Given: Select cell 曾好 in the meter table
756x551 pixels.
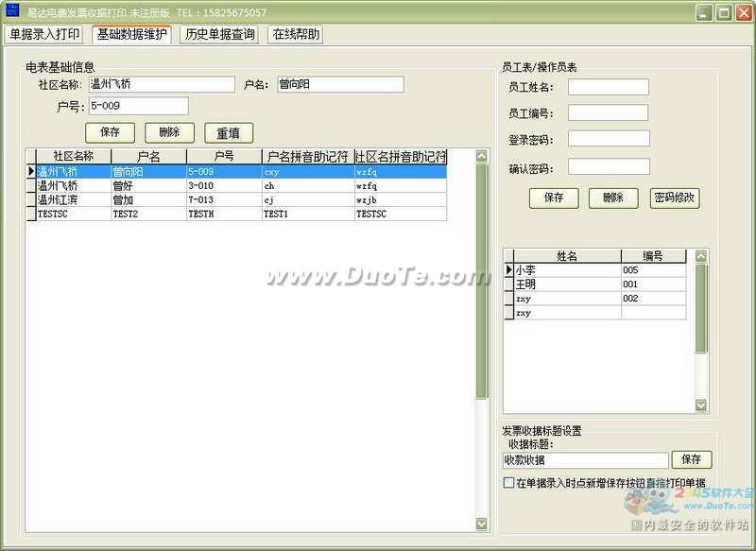Looking at the screenshot, I should coord(148,185).
